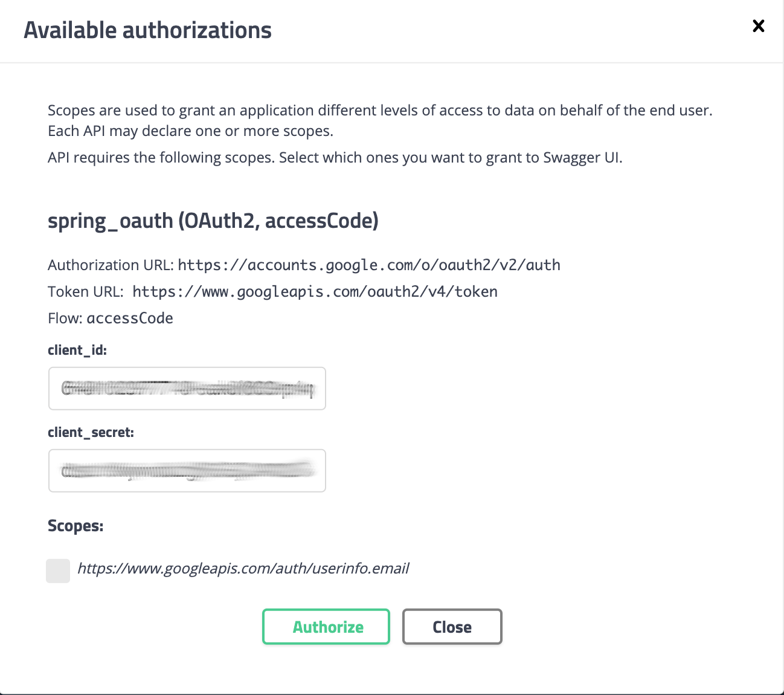Click the accounts.google.com authorization URL text
784x695 pixels.
(369, 265)
